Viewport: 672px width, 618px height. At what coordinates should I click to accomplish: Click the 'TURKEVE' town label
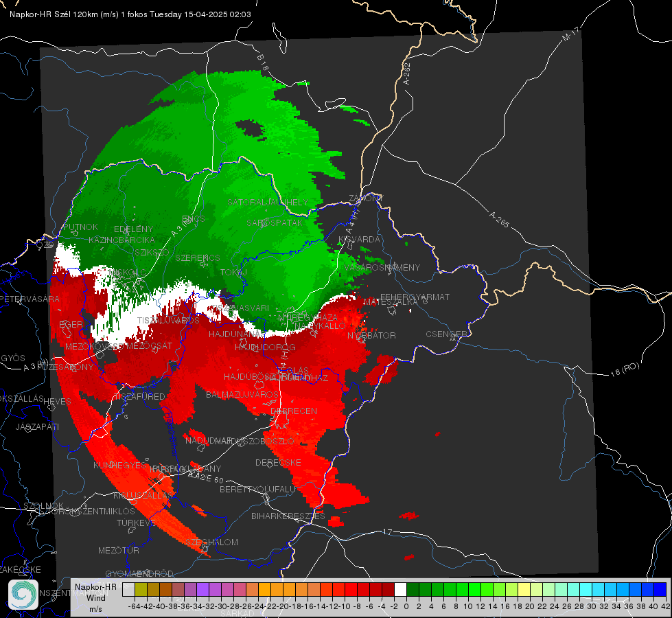point(137,523)
